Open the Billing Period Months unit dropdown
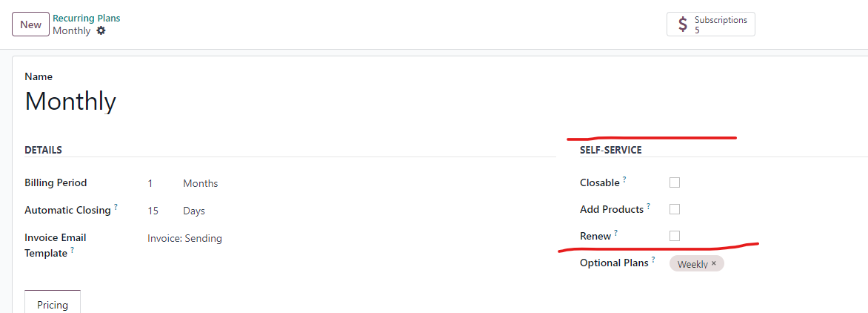This screenshot has width=868, height=313. (201, 183)
